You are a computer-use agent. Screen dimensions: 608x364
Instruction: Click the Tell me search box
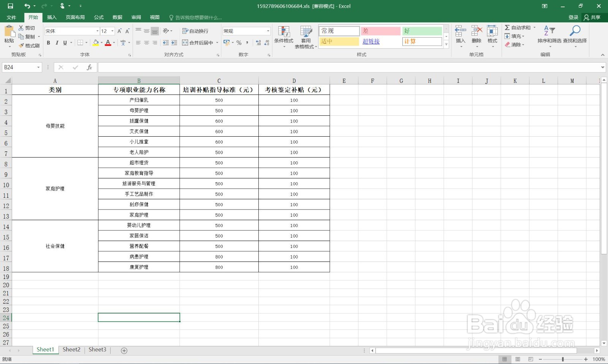pos(196,17)
